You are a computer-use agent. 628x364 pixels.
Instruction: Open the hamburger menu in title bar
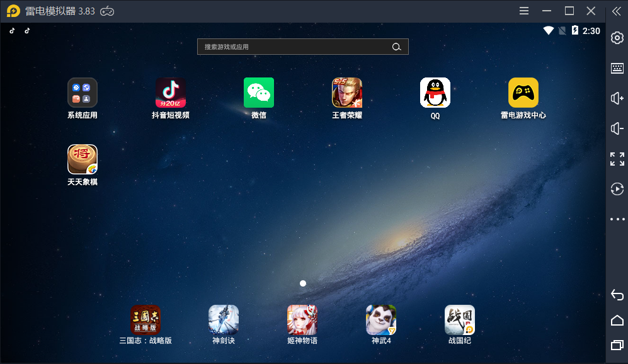click(x=524, y=11)
